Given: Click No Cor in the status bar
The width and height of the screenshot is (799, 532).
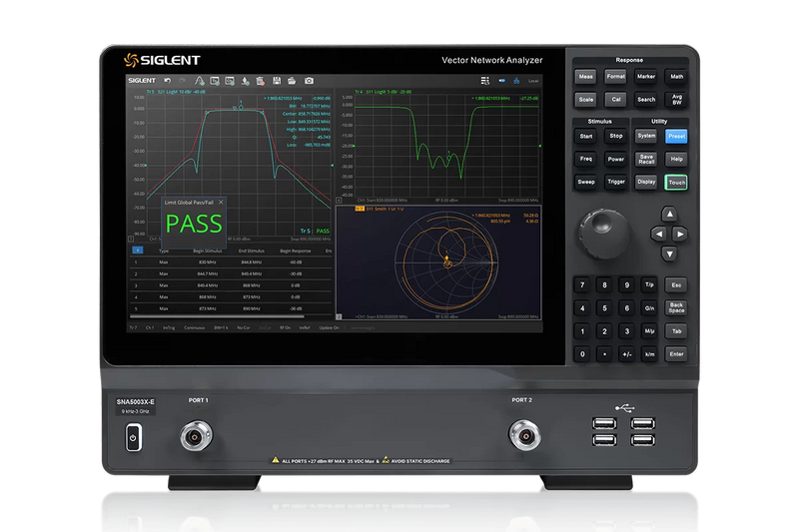Looking at the screenshot, I should coord(244,327).
